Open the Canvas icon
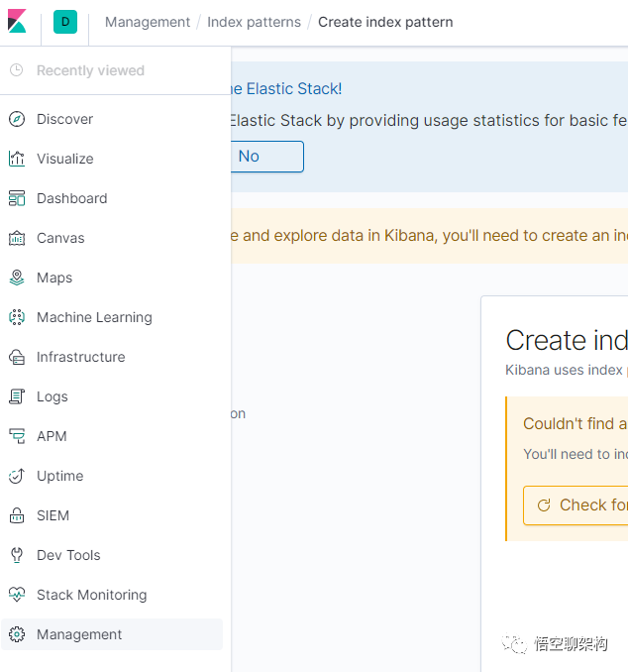628x672 pixels. (x=17, y=238)
